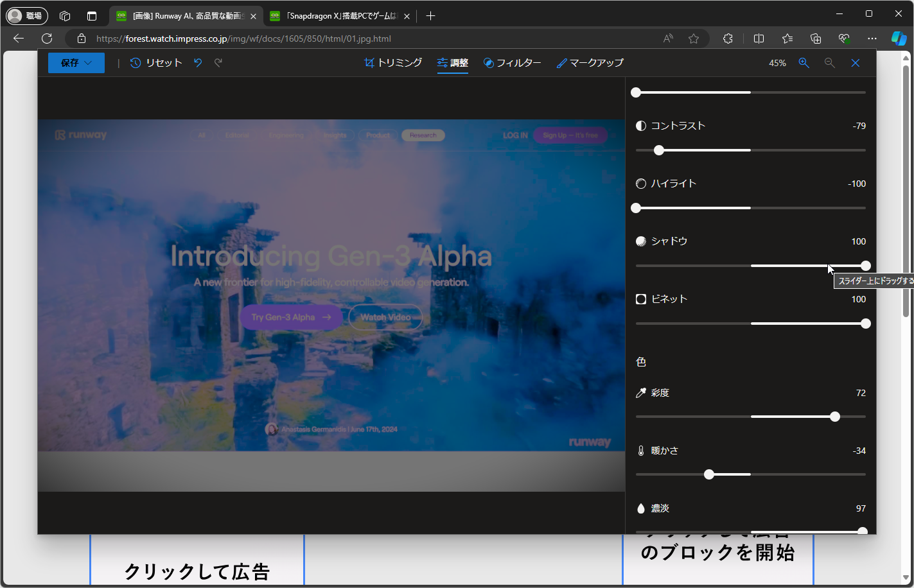The width and height of the screenshot is (914, 588).
Task: Click the ハイライト circle icon
Action: click(x=641, y=184)
